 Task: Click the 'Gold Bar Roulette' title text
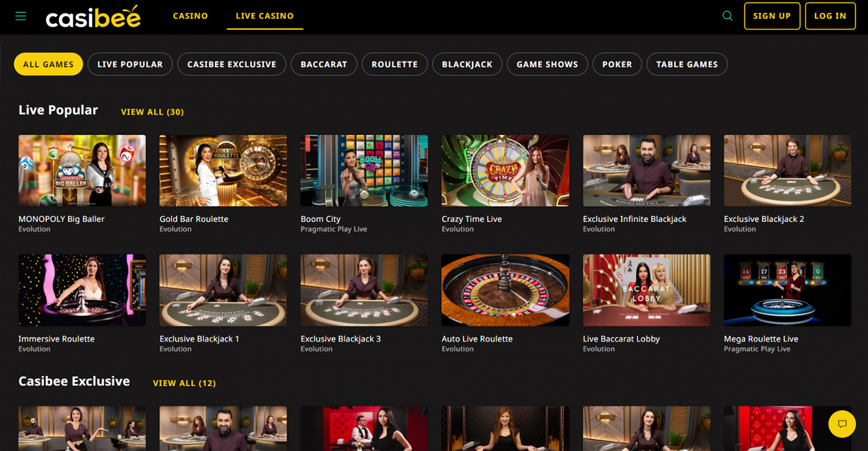coord(194,219)
